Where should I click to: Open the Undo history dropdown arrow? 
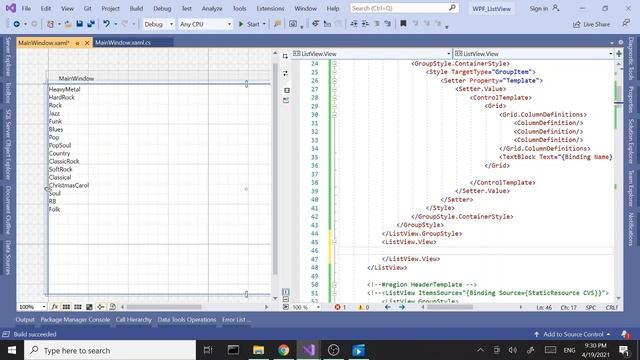click(116, 24)
